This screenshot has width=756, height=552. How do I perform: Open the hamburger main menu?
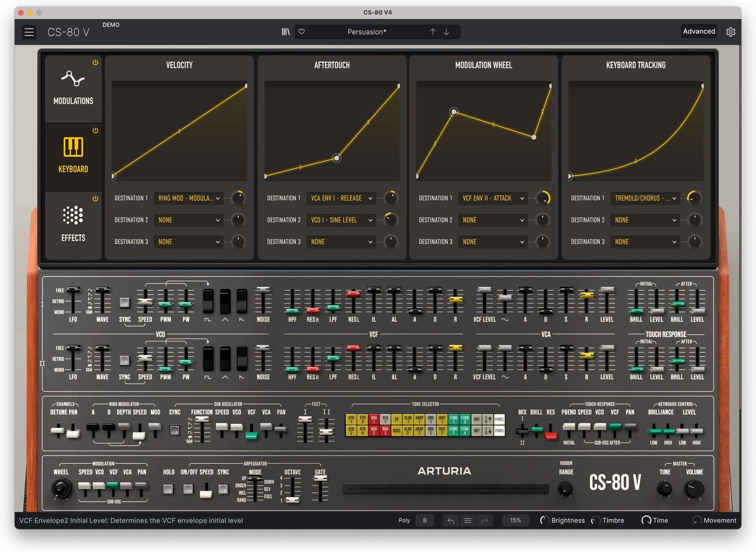tap(29, 32)
